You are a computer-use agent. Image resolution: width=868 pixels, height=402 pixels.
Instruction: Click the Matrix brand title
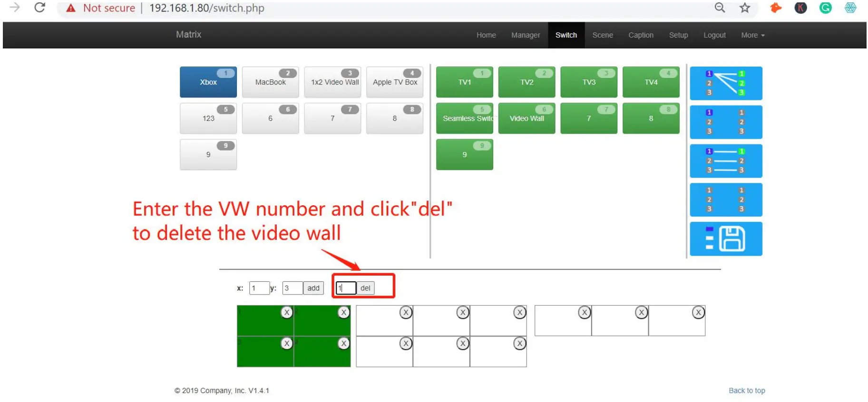pos(188,34)
